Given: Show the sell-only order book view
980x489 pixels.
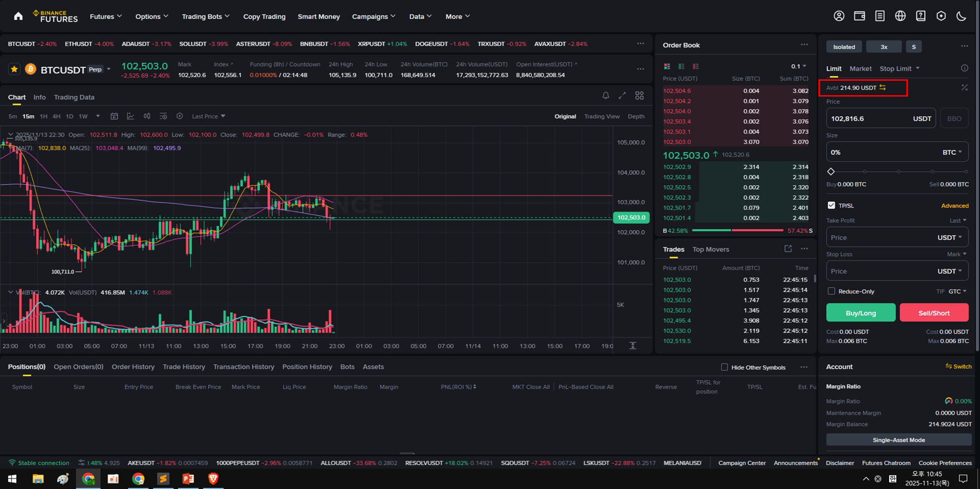Looking at the screenshot, I should coord(696,66).
